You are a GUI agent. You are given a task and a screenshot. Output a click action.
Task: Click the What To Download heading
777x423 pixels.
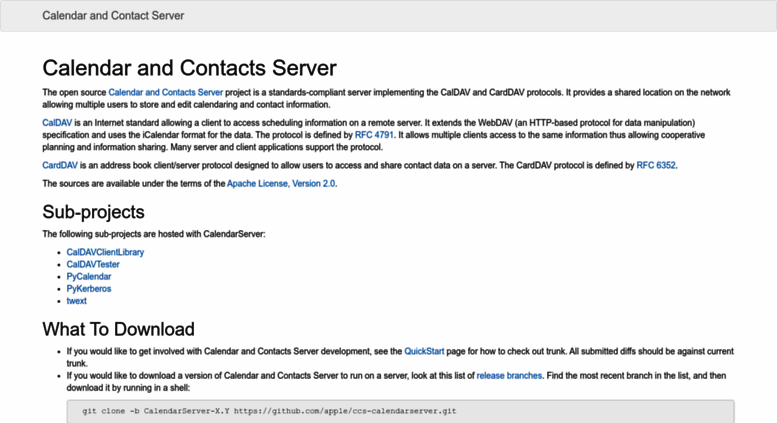tap(118, 329)
